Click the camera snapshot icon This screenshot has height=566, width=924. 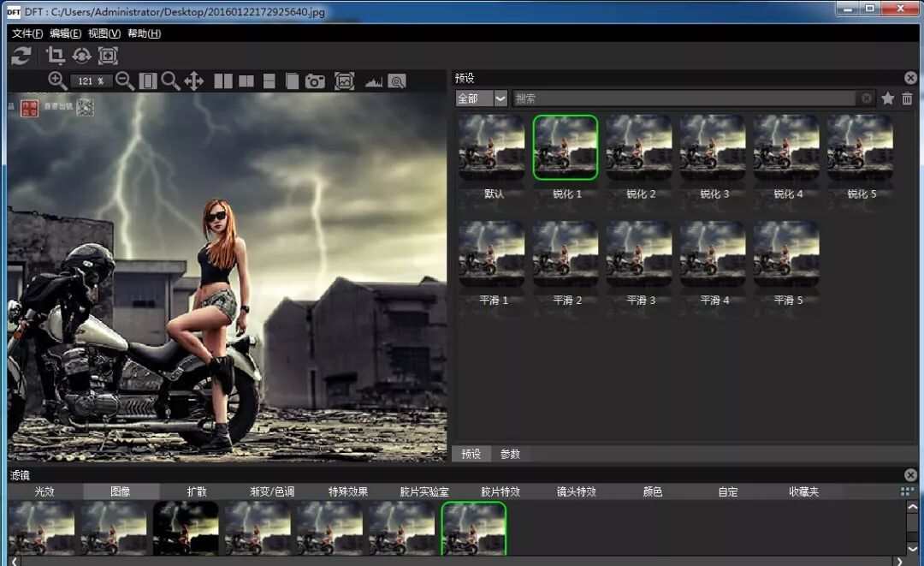coord(315,81)
